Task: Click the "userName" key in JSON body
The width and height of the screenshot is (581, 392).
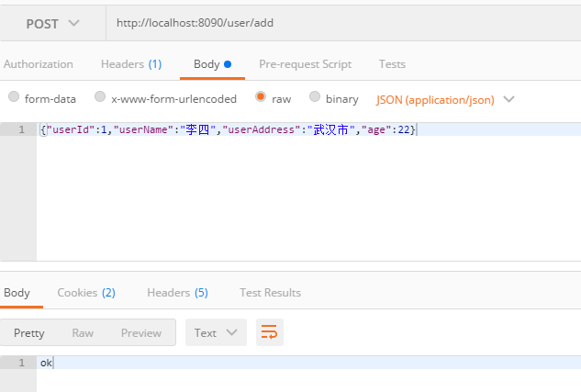Action: pyautogui.click(x=143, y=129)
